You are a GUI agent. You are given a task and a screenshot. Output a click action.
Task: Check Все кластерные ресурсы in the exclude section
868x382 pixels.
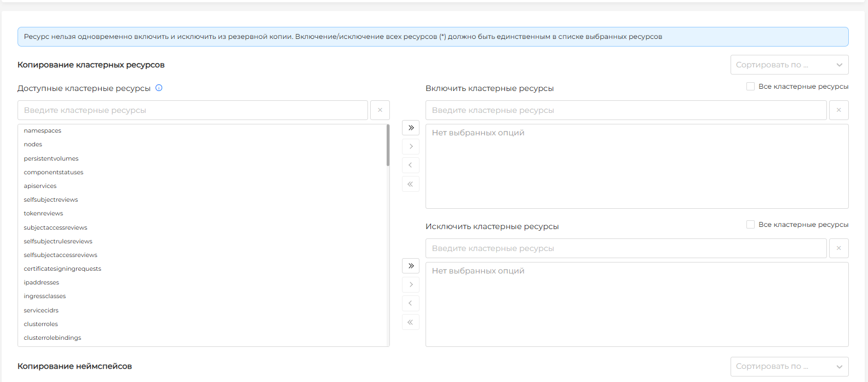[750, 225]
